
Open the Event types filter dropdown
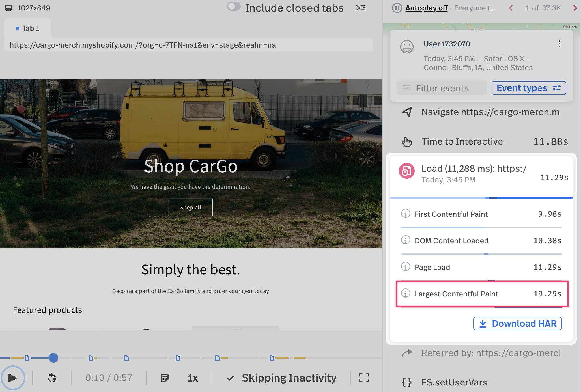click(x=528, y=88)
